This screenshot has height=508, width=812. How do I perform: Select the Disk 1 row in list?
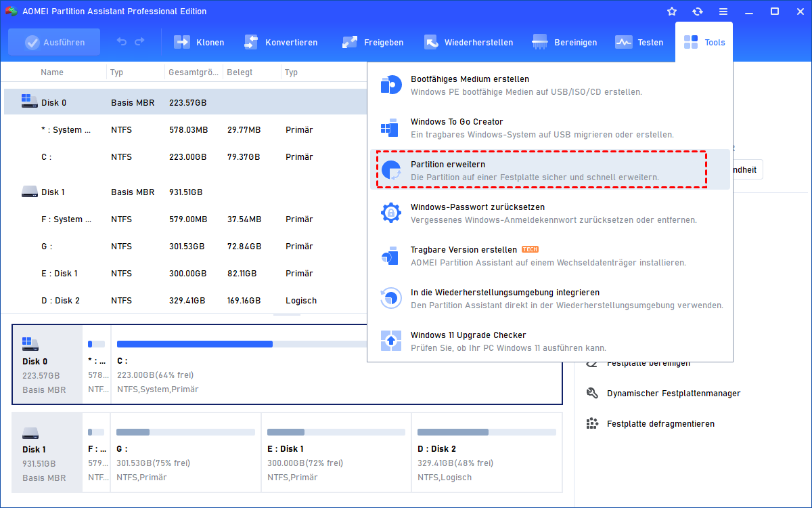(x=53, y=192)
